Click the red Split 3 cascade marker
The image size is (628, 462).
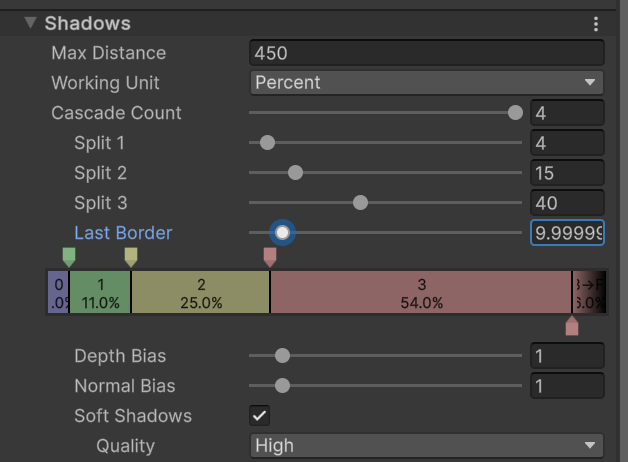pos(270,257)
